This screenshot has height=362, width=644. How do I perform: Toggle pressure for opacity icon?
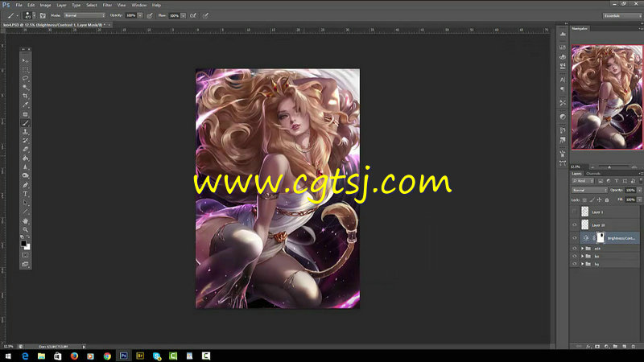150,15
